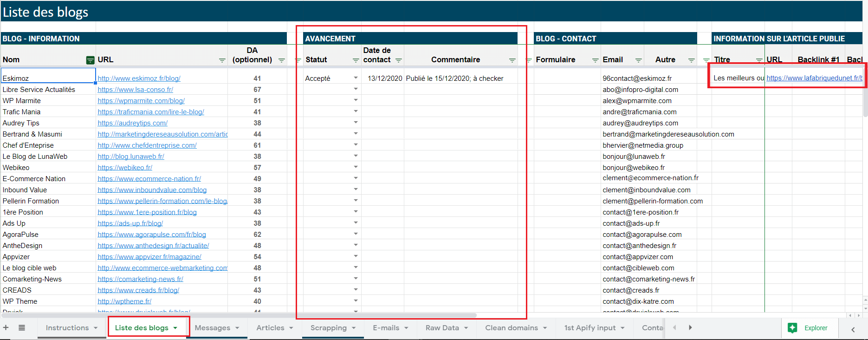This screenshot has width=868, height=340.
Task: Switch to the Scrapping sheet tab
Action: coord(328,327)
